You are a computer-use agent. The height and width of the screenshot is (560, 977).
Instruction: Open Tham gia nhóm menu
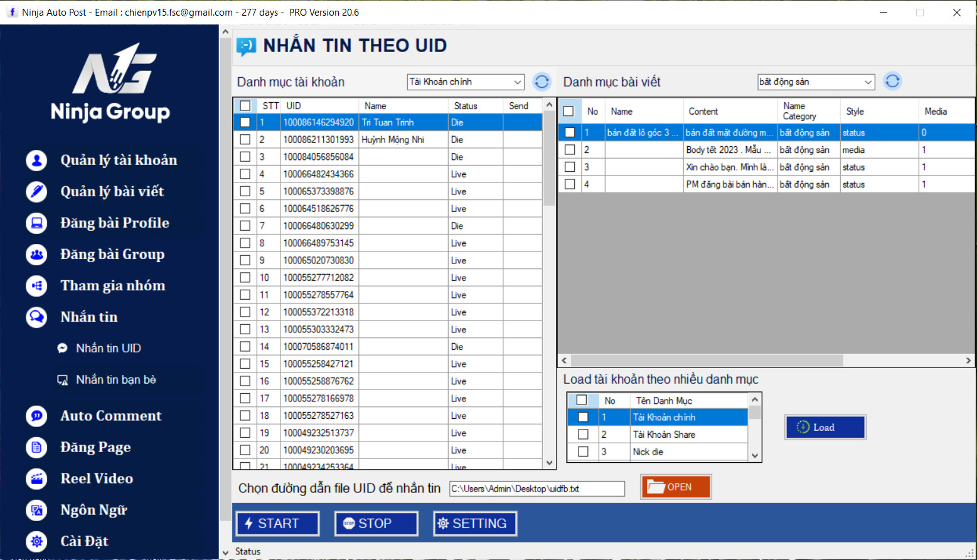(x=113, y=285)
